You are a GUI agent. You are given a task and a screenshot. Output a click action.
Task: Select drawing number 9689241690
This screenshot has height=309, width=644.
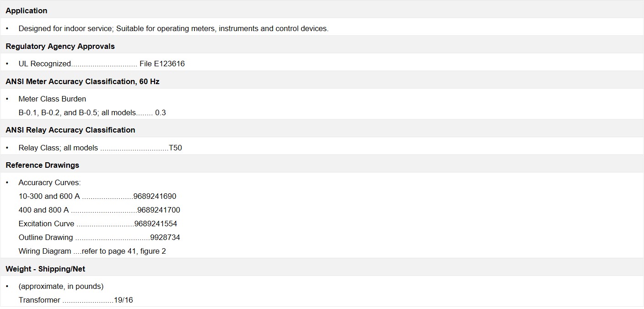[x=155, y=196]
